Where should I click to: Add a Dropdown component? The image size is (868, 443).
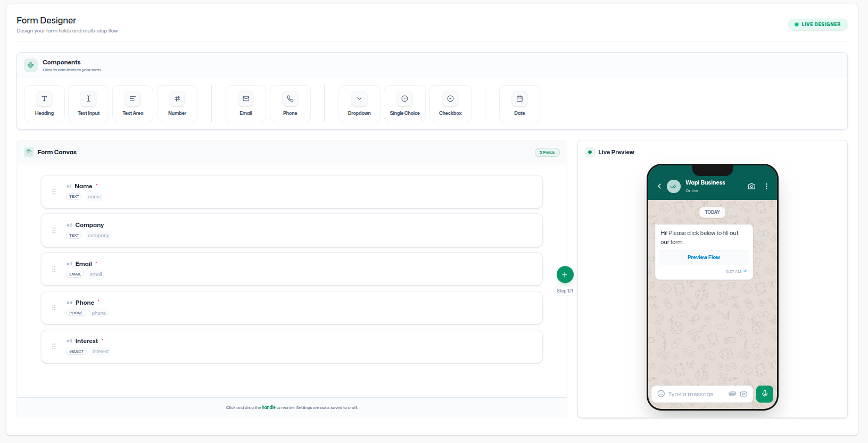(x=359, y=104)
